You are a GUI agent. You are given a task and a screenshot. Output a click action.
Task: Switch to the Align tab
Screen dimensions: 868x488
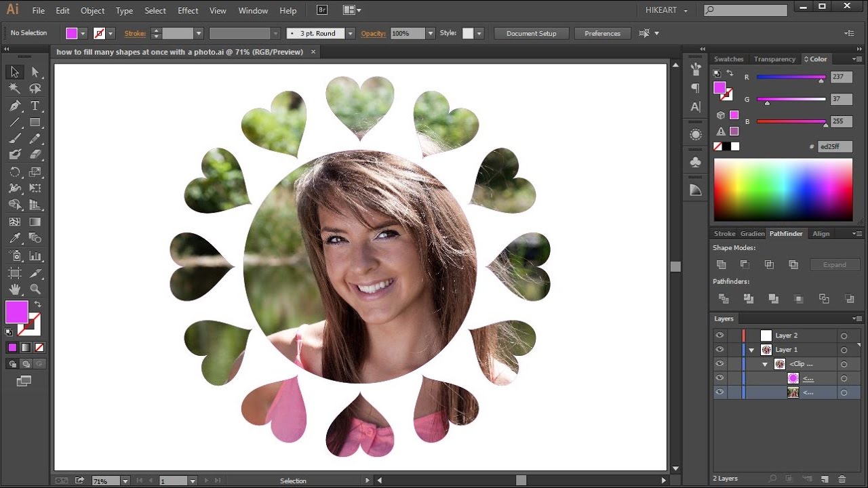tap(821, 234)
